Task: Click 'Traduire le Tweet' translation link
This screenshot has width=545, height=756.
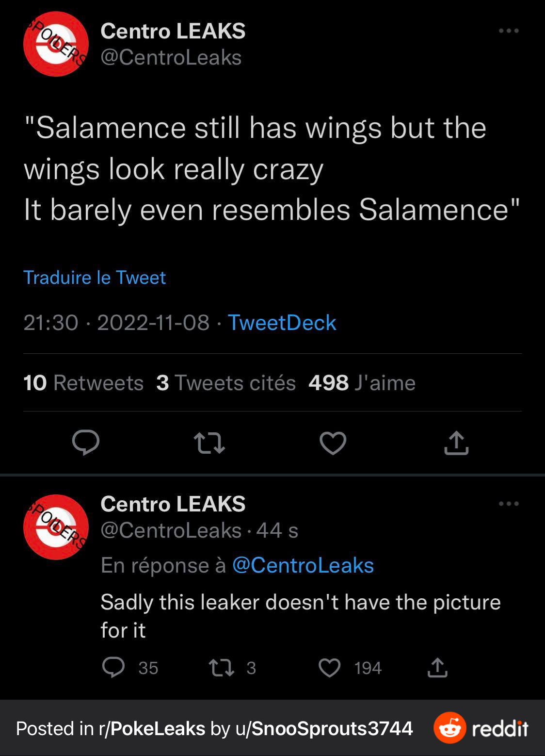Action: click(x=95, y=278)
